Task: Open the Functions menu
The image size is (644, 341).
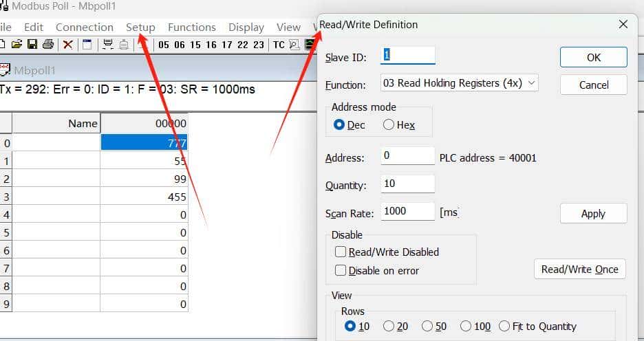Action: pos(192,27)
